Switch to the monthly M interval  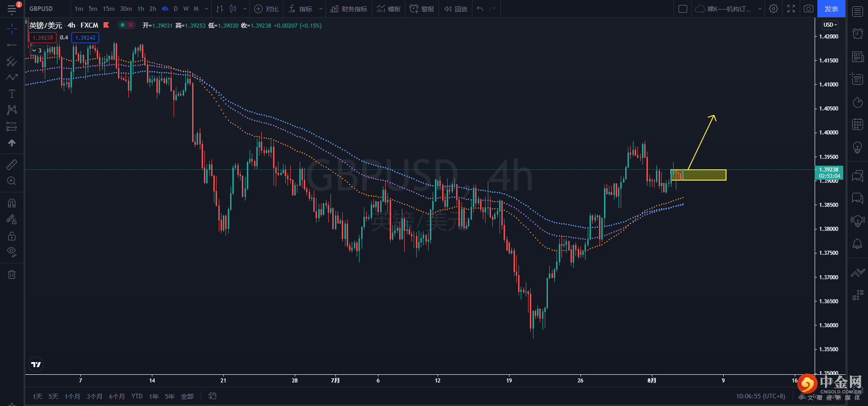196,9
